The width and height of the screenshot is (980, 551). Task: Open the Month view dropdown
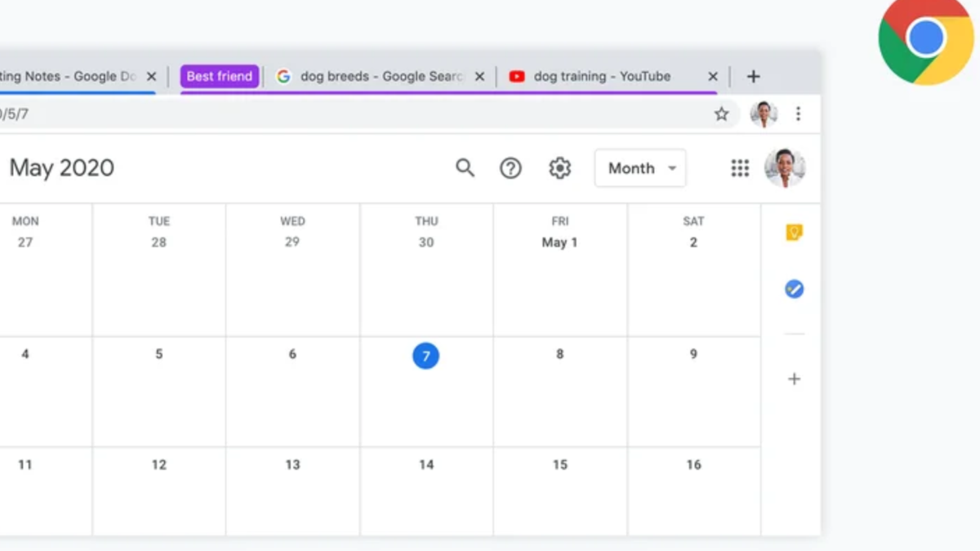pos(639,168)
